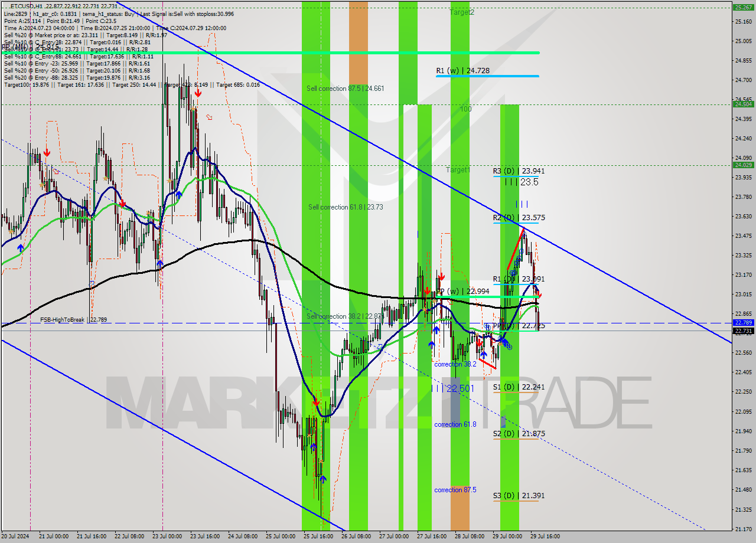756x543 pixels.
Task: Click the 'Target1' label
Action: 458,170
